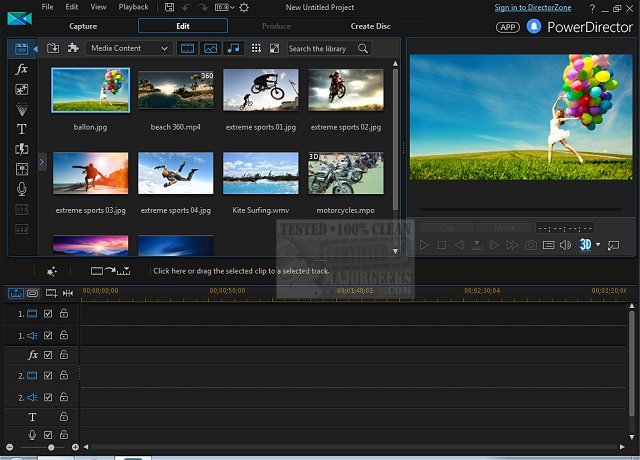The image size is (640, 460).
Task: Click the preview volume speaker icon
Action: pos(565,245)
